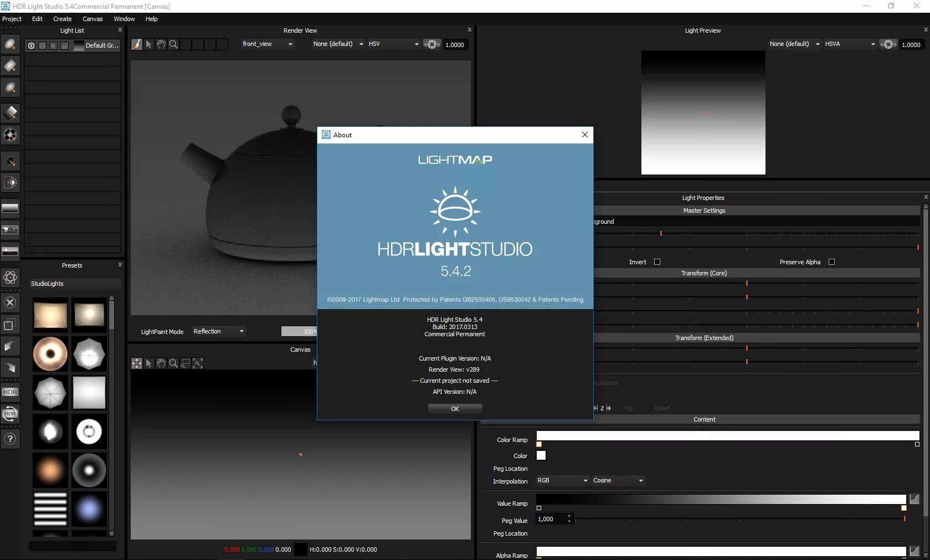Viewport: 930px width, 560px height.
Task: Click the Peg Value input field
Action: point(554,519)
